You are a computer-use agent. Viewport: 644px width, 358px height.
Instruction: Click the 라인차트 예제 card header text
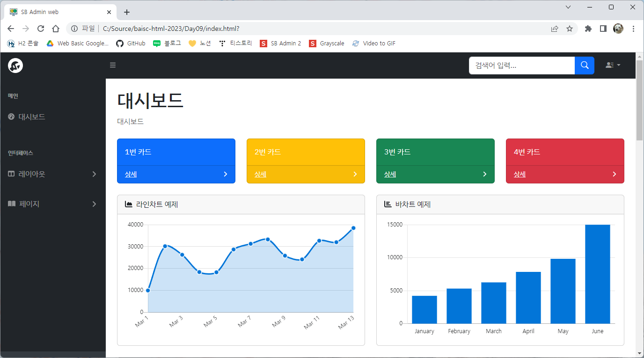[x=157, y=205]
